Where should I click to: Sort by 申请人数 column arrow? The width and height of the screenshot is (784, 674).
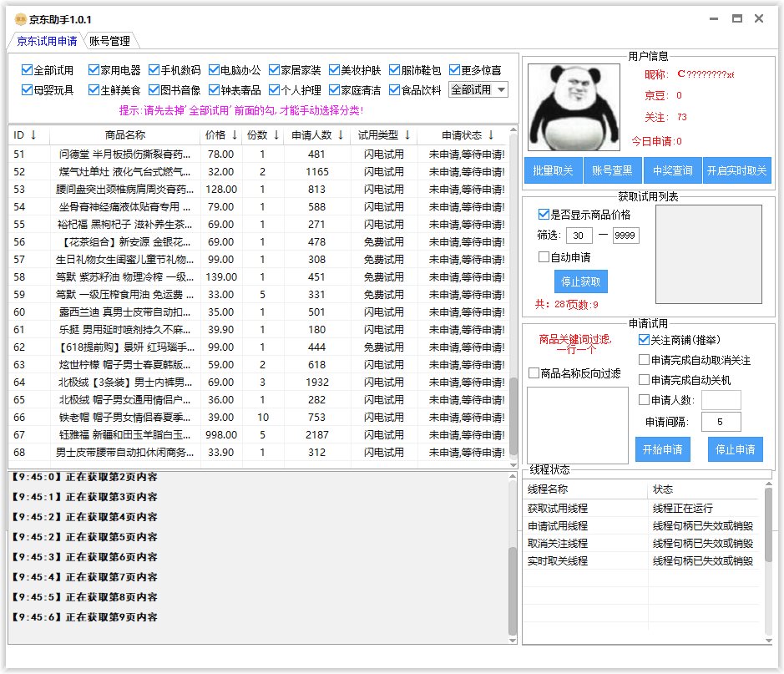341,135
